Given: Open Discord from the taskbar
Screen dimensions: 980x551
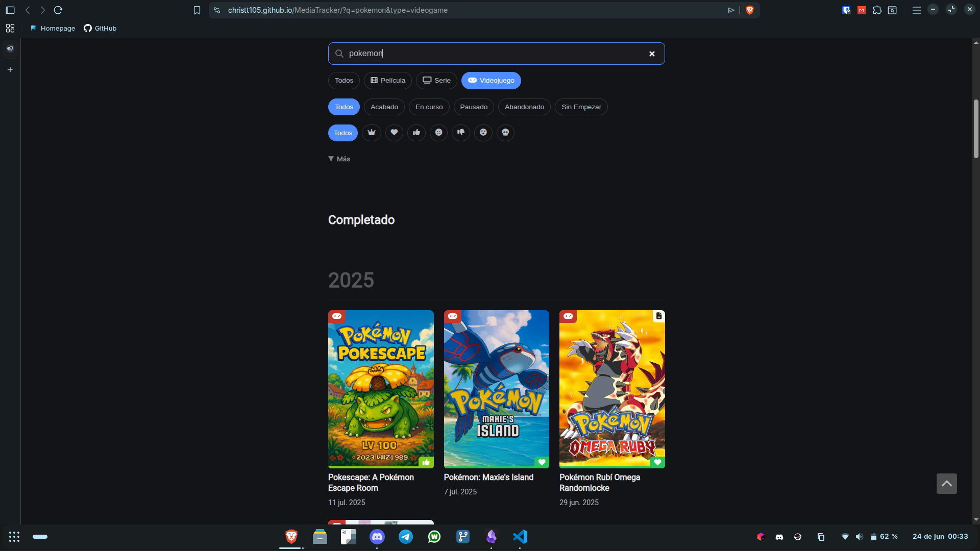Looking at the screenshot, I should (x=377, y=537).
